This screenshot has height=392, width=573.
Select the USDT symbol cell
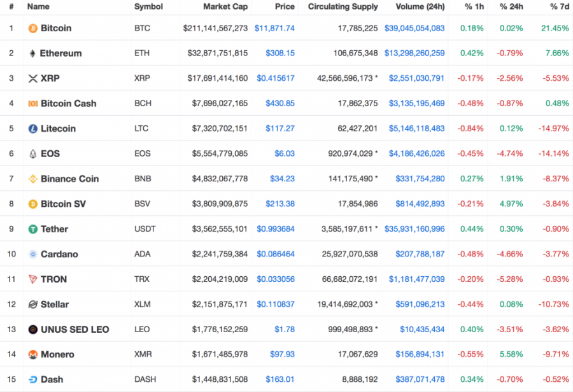tap(145, 229)
